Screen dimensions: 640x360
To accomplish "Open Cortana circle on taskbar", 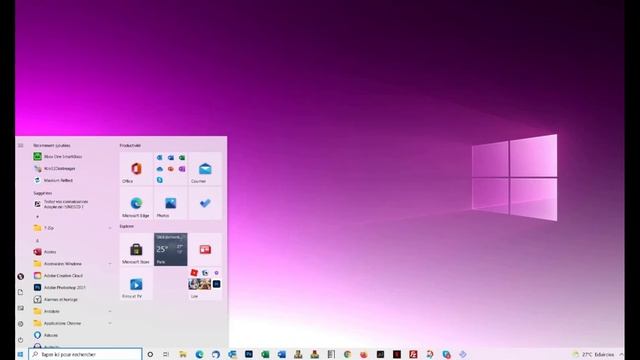I will pos(150,354).
